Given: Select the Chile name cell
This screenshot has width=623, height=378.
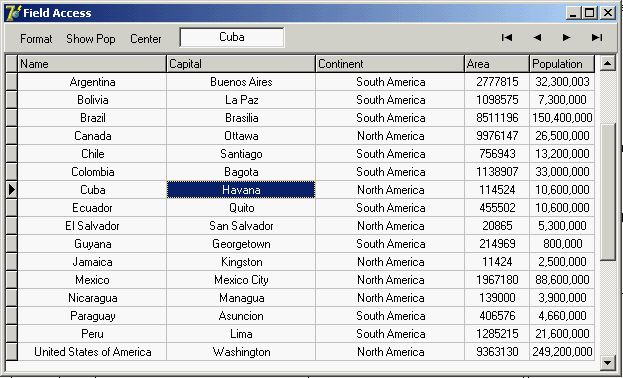Looking at the screenshot, I should click(92, 154).
